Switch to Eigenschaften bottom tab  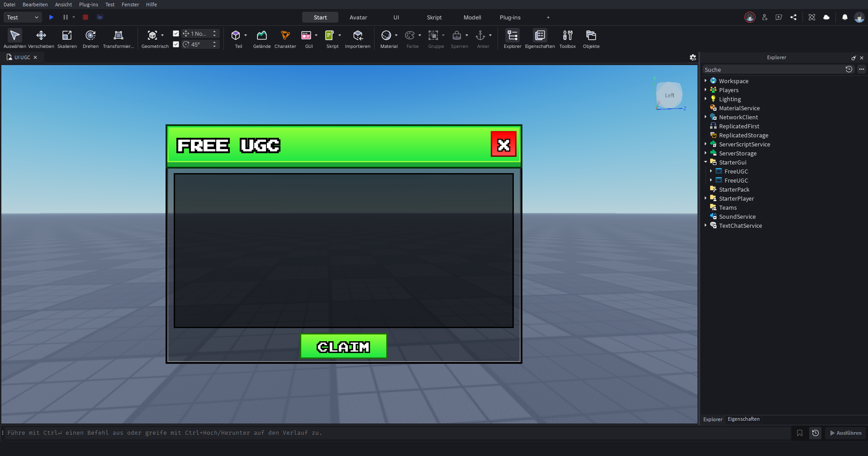pyautogui.click(x=744, y=419)
